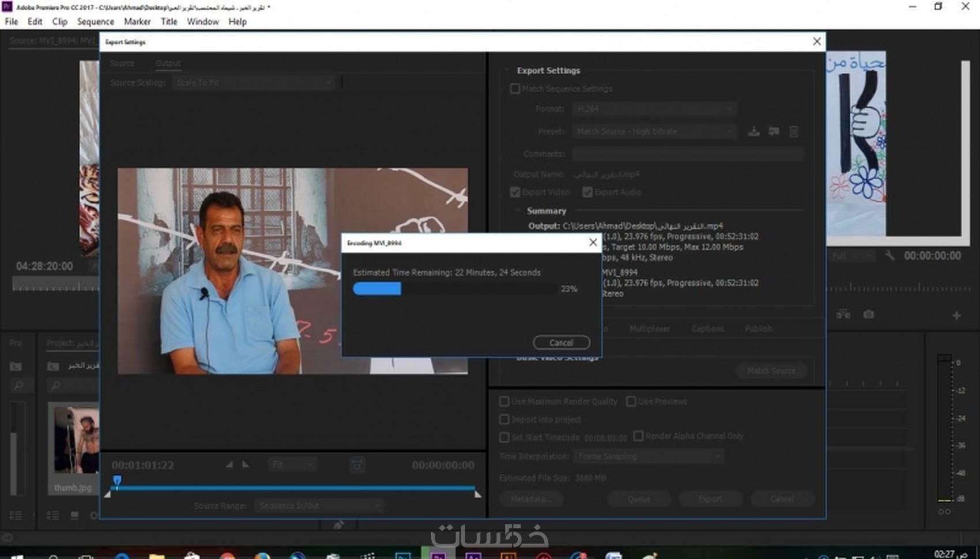Open Time Interpolation Frame Sampling dropdown
The height and width of the screenshot is (559, 980).
click(x=649, y=456)
